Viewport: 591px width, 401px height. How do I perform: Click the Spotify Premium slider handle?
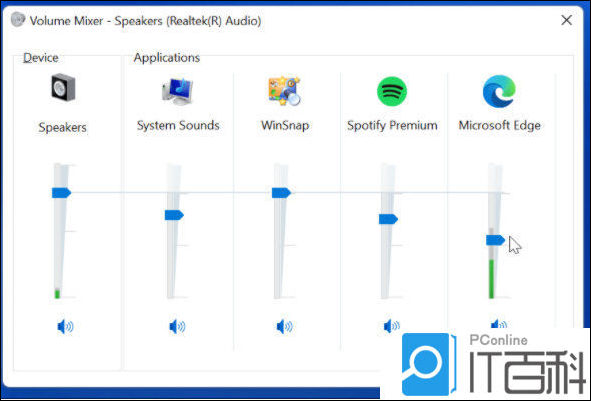pos(388,219)
